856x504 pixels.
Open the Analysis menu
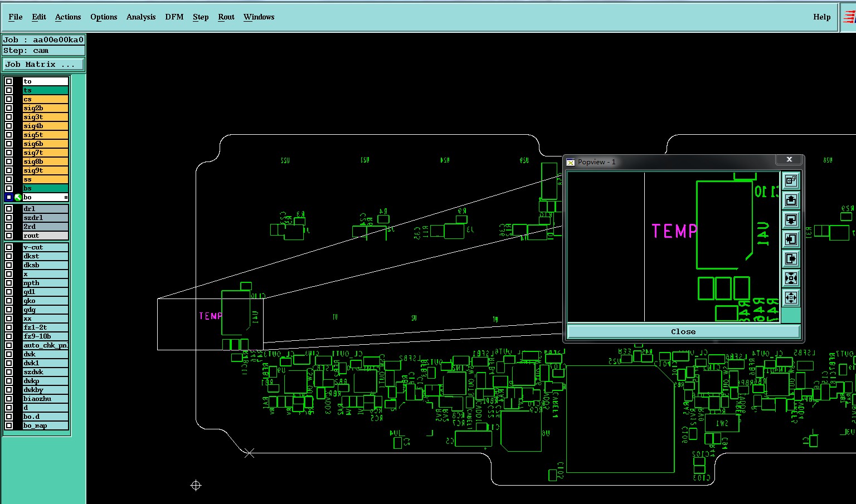[x=141, y=17]
